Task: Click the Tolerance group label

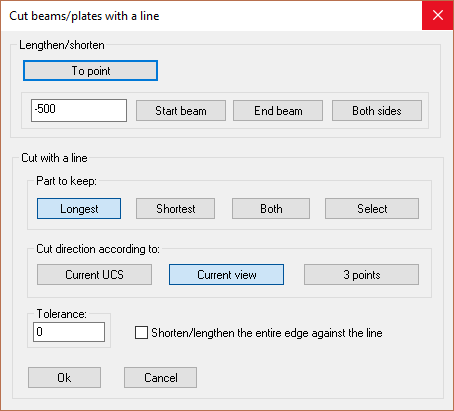Action: (62, 314)
